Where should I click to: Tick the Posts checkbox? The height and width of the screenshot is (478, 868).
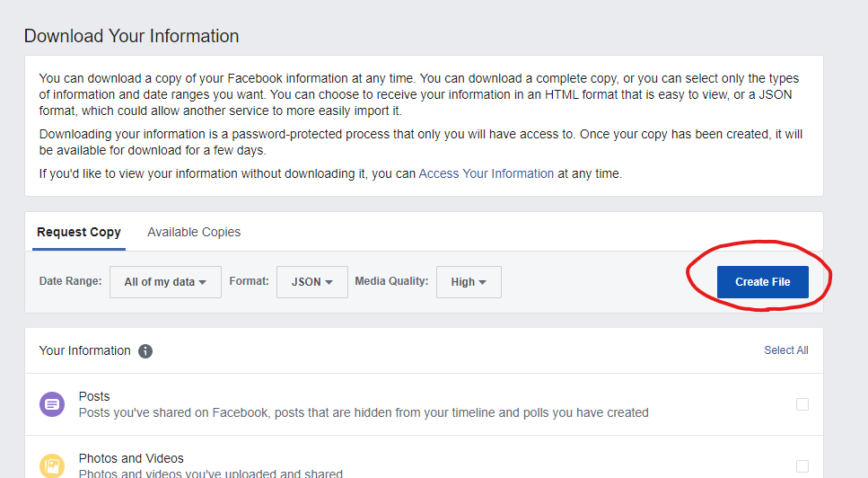click(x=802, y=404)
